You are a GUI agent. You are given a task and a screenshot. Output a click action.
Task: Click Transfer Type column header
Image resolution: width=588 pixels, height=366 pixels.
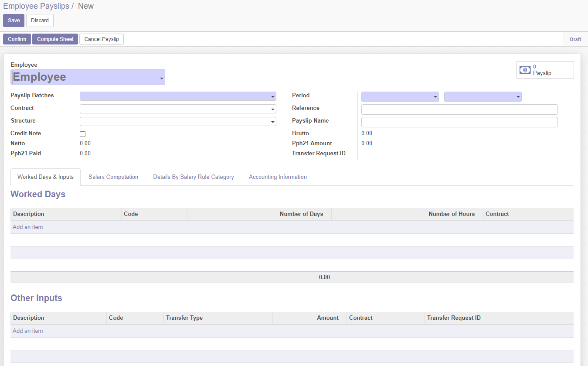tap(218, 318)
